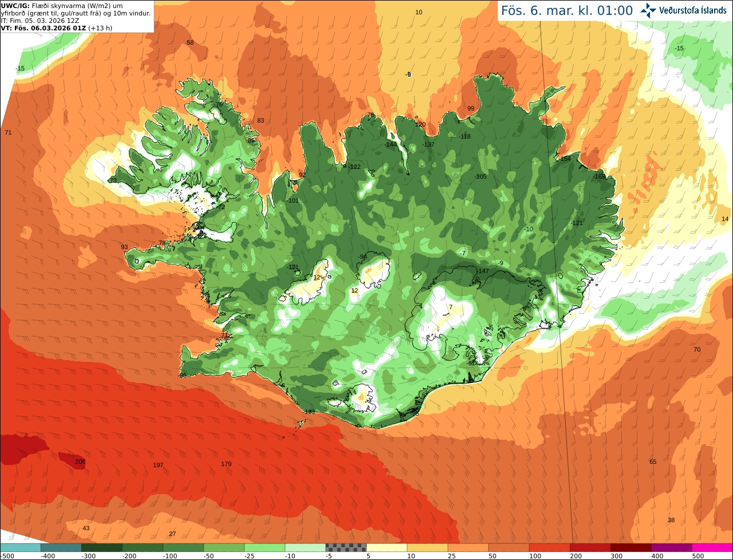Click the 113 value on the south coast
Screen dimensions: 733x560
click(310, 412)
